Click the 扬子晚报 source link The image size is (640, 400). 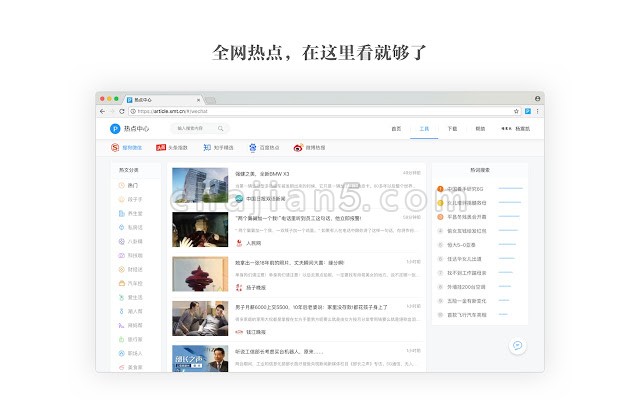tap(256, 288)
